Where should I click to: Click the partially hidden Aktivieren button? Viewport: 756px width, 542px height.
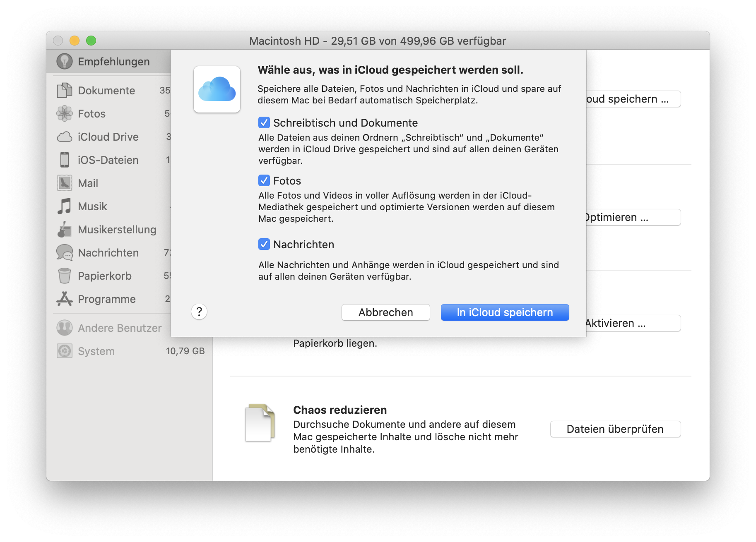click(x=633, y=323)
